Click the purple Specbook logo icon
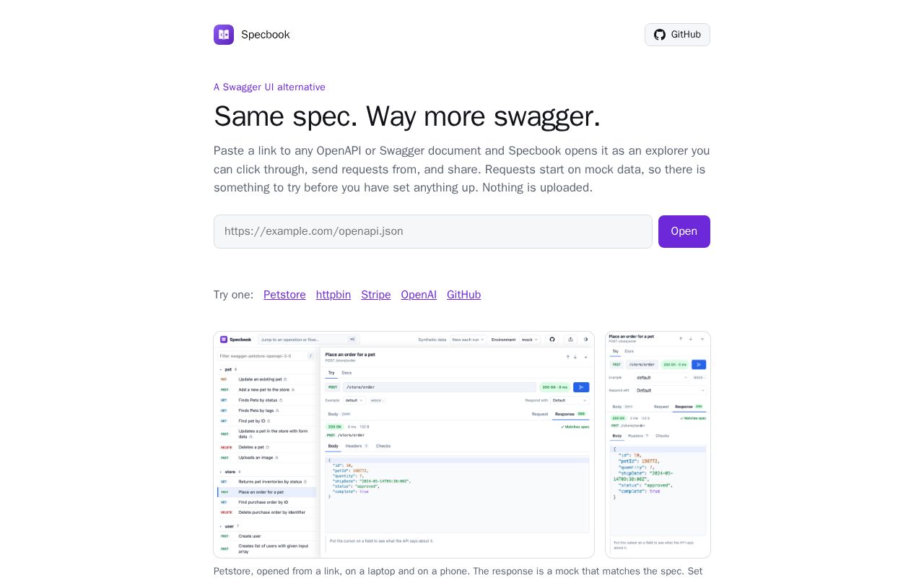Image resolution: width=924 pixels, height=578 pixels. 224,35
